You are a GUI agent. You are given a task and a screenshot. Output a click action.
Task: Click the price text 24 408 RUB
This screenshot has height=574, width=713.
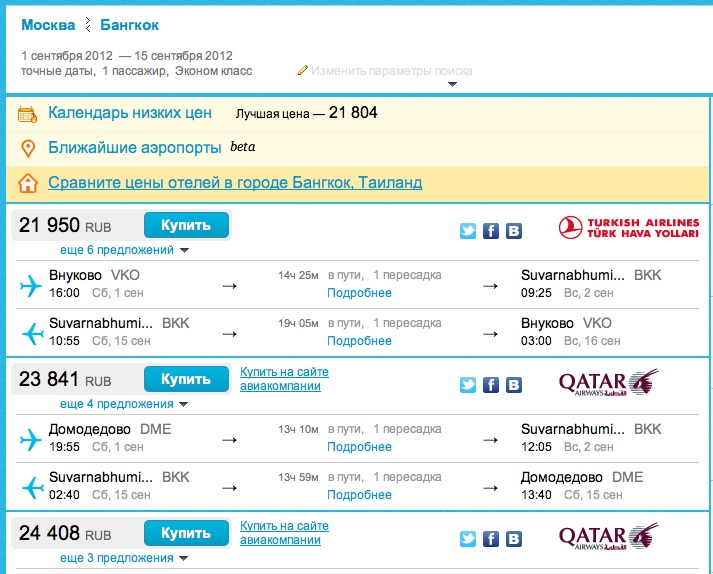coord(65,533)
